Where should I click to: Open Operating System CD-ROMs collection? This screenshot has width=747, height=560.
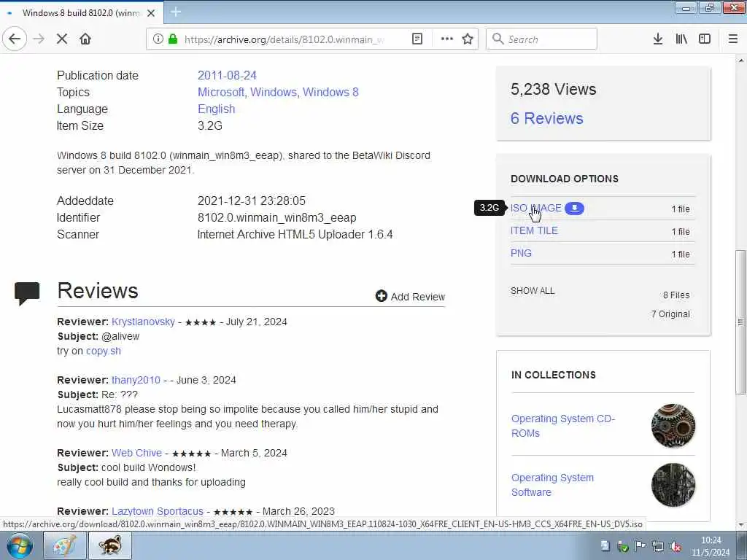tap(563, 426)
